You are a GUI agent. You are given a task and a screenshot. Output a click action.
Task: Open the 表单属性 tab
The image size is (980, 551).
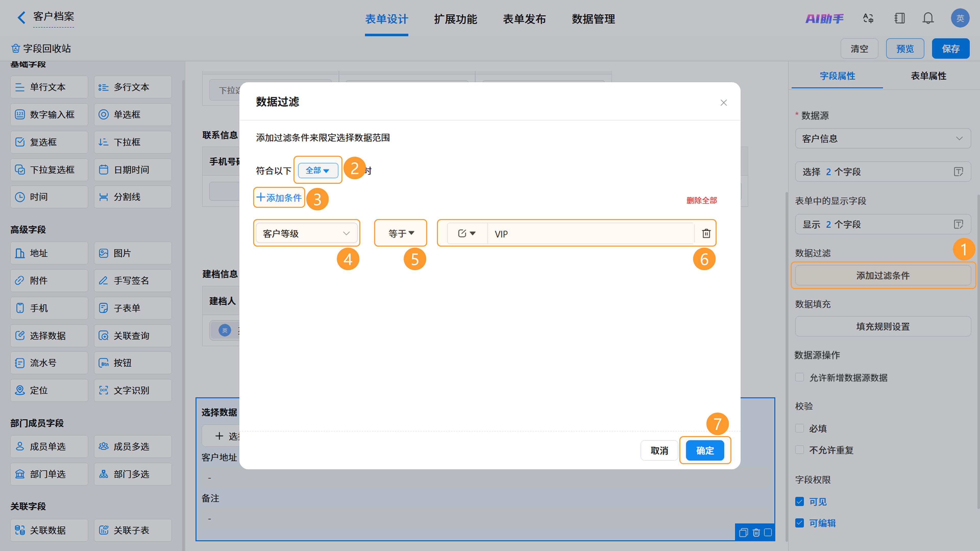(x=928, y=76)
